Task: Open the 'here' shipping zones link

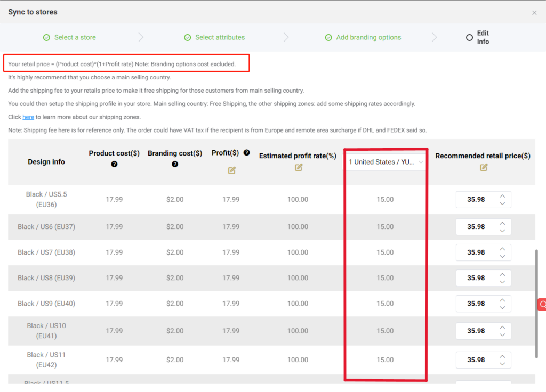Action: point(28,117)
